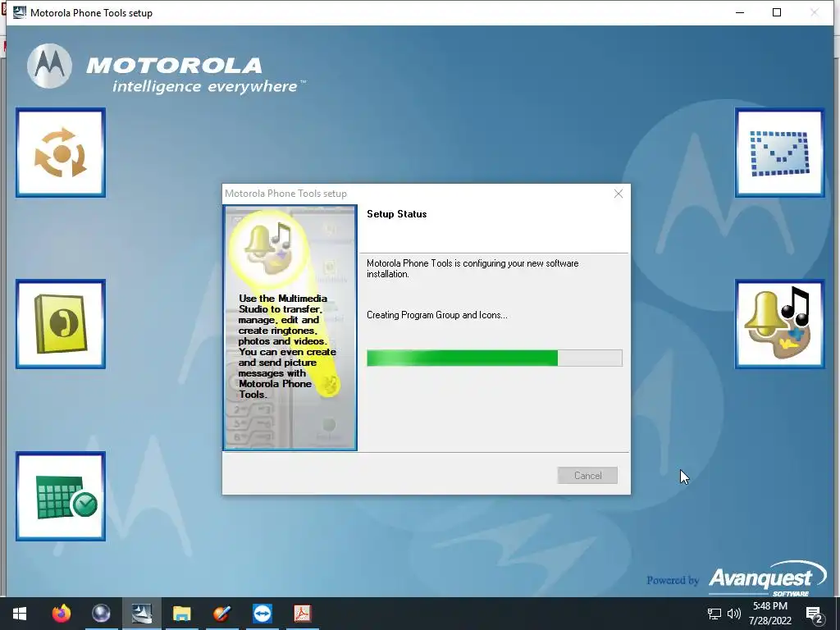This screenshot has height=630, width=840.
Task: Click the Motorola M logo
Action: (49, 66)
